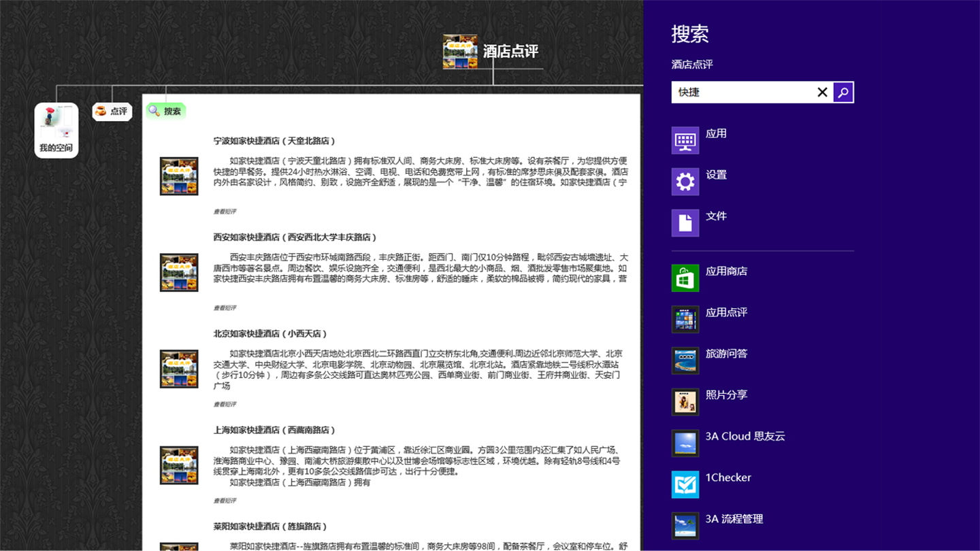The width and height of the screenshot is (980, 551).
Task: Click the 应用 label in search pane
Action: [x=716, y=134]
